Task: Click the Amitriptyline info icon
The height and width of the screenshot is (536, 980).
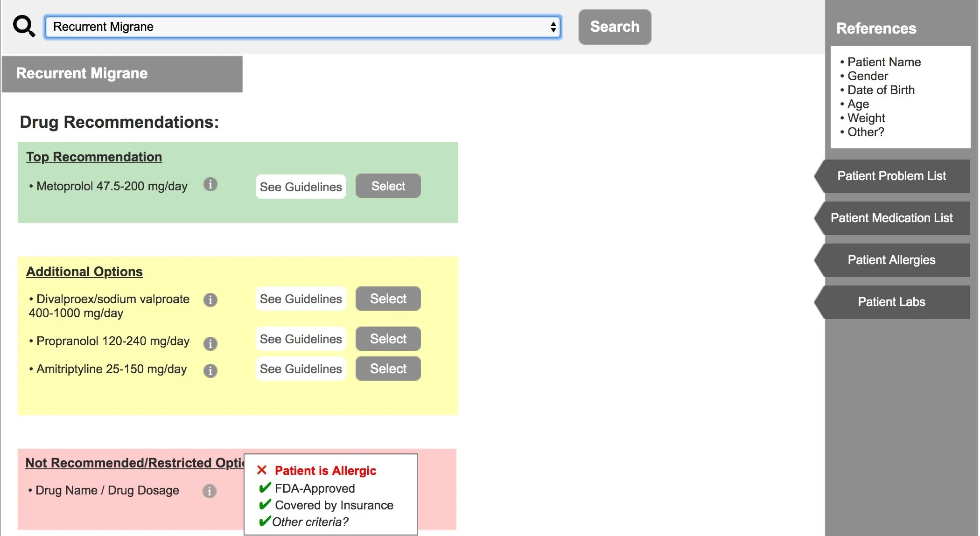Action: [210, 371]
